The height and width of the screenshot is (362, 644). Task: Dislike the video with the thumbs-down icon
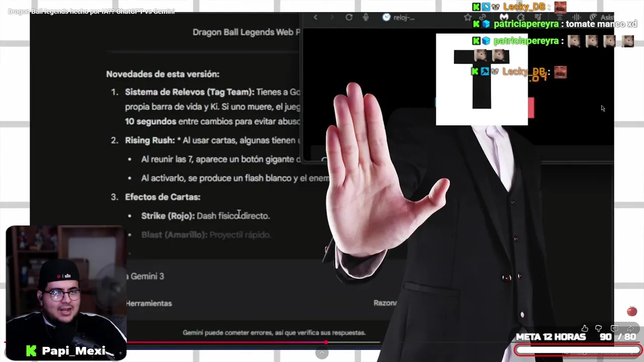click(598, 328)
